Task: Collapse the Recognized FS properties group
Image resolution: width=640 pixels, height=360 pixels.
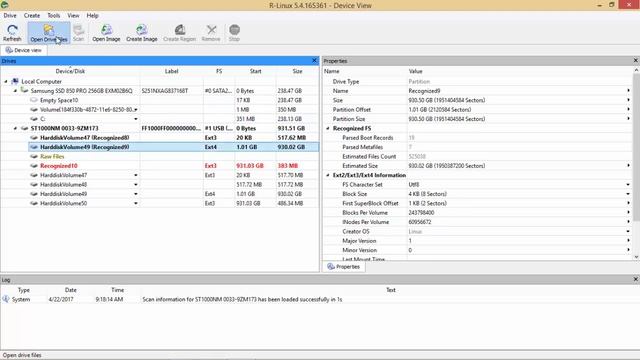Action: tap(328, 129)
